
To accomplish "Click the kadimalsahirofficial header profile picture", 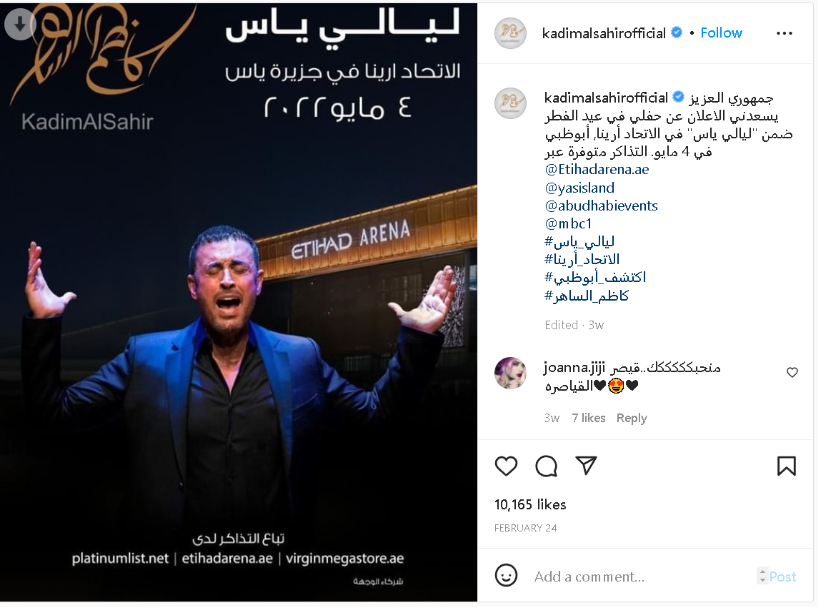I will [x=510, y=33].
